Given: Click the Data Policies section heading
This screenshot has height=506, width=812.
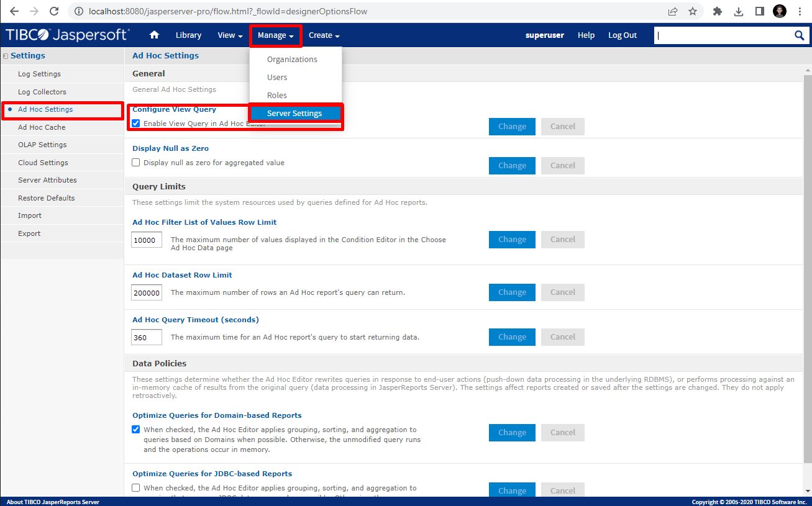Looking at the screenshot, I should pos(160,363).
